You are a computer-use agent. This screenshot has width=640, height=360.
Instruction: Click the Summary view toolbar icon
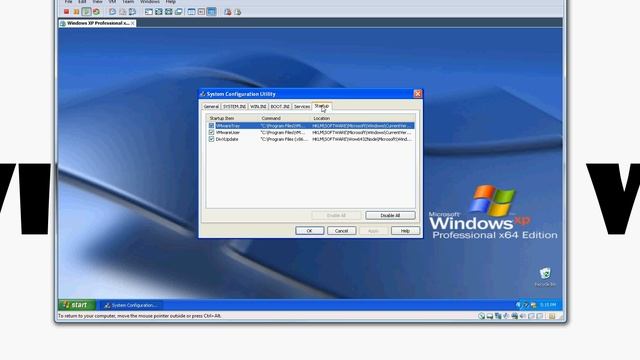[x=191, y=12]
